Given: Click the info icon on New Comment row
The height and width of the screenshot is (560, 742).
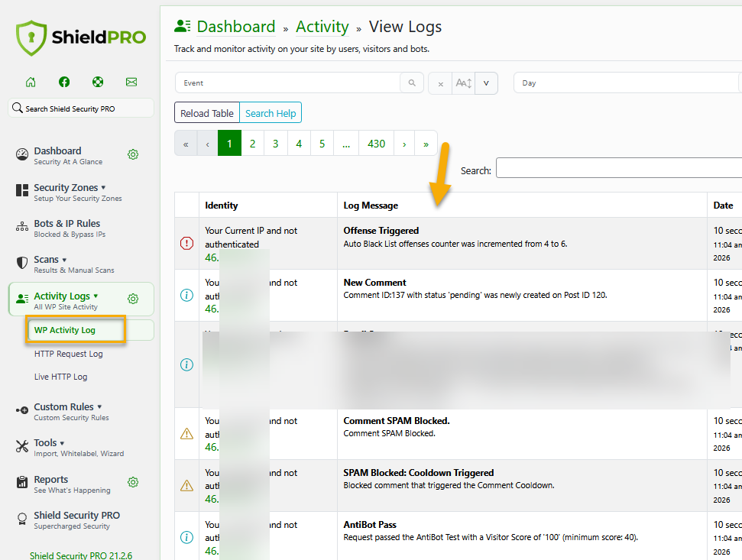Looking at the screenshot, I should pos(187,296).
